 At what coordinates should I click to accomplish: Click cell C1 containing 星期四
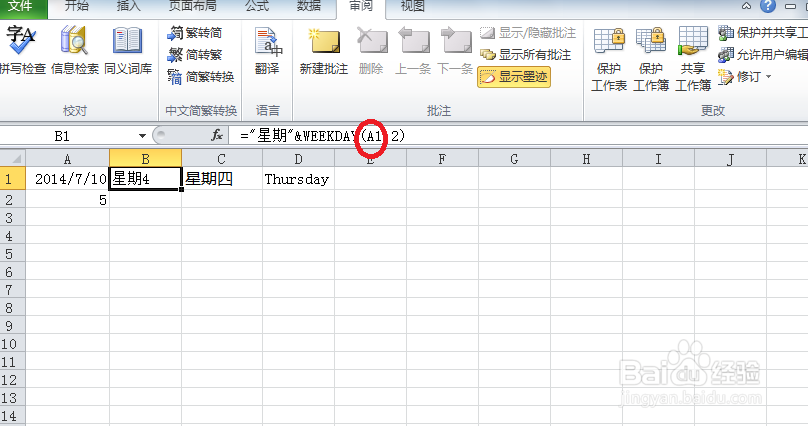(222, 179)
